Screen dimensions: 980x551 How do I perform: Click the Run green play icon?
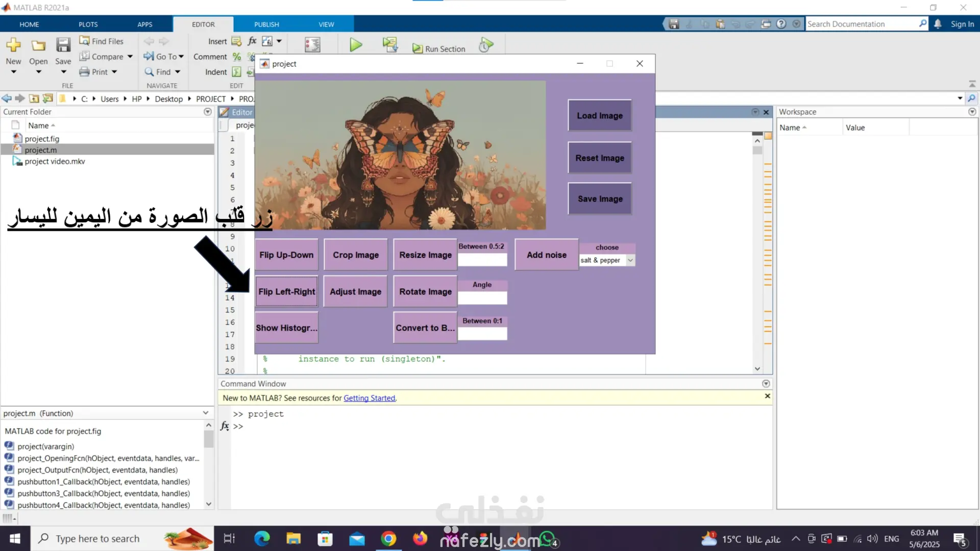click(356, 45)
